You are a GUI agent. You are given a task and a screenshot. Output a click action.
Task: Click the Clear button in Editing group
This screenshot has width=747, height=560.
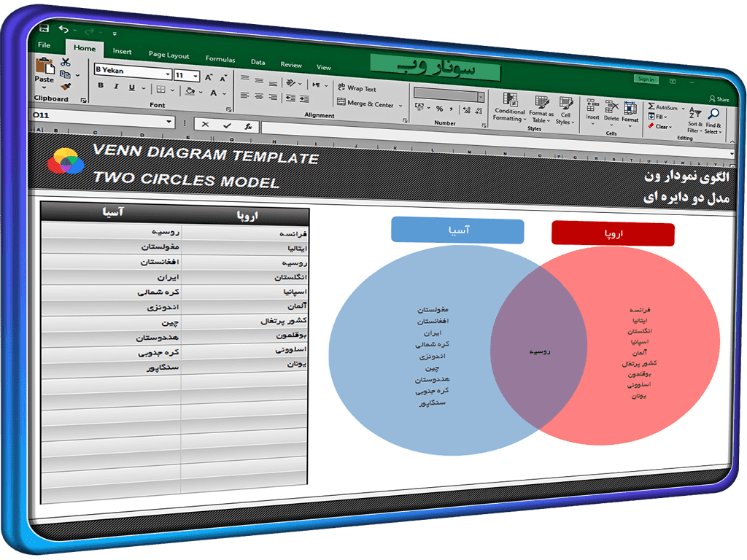pos(659,126)
